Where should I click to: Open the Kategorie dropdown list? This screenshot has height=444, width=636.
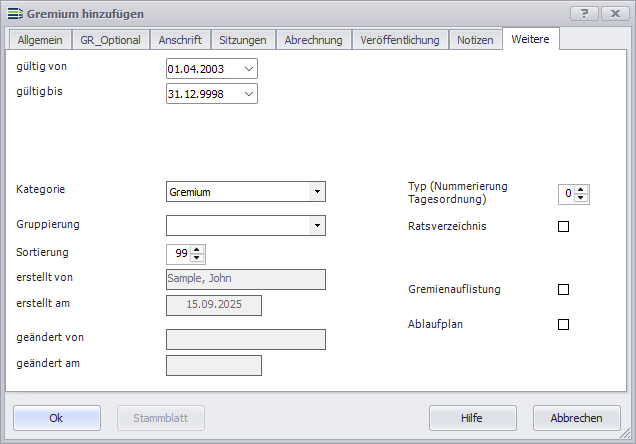[x=317, y=192]
